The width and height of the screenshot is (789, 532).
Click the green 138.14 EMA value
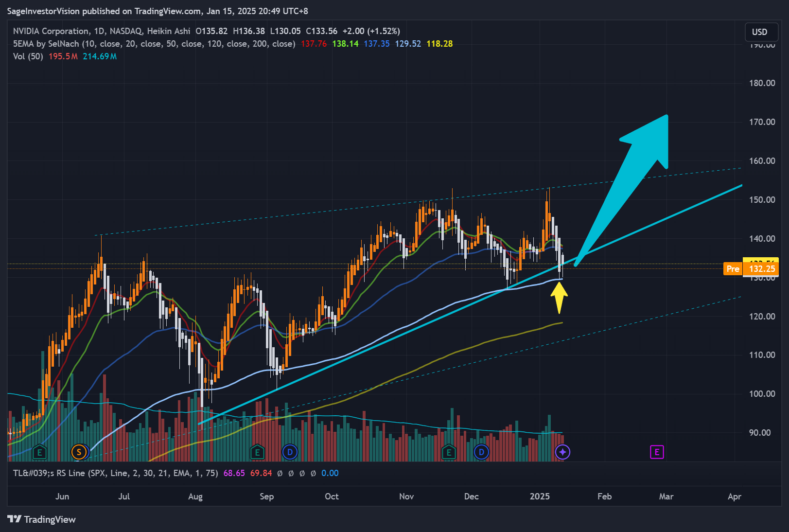point(345,44)
